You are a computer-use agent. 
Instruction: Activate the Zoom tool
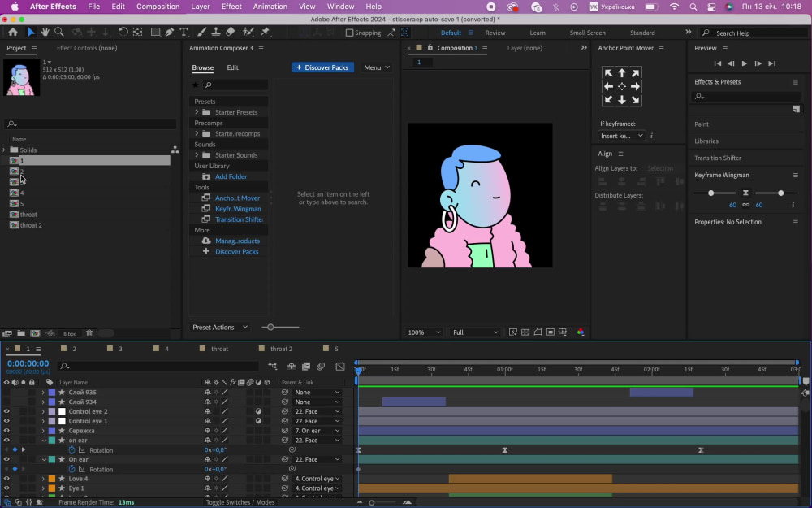[x=58, y=32]
